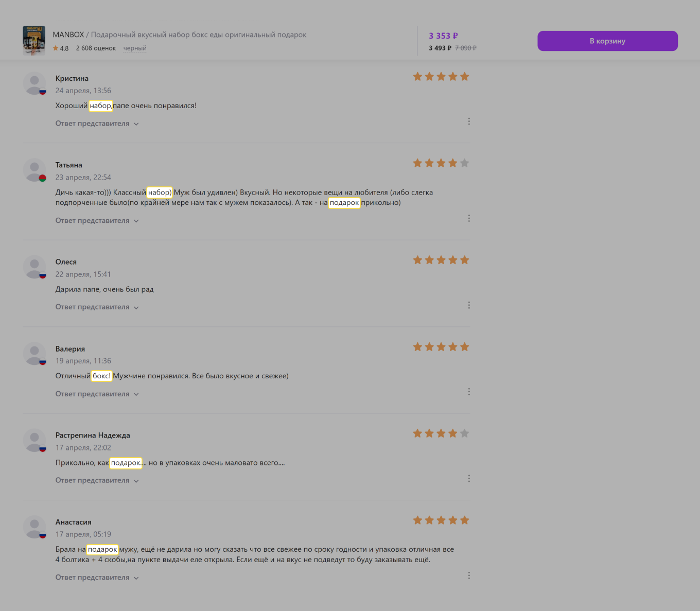The width and height of the screenshot is (700, 611).
Task: Expand seller reply on Анастасия's review
Action: click(97, 578)
